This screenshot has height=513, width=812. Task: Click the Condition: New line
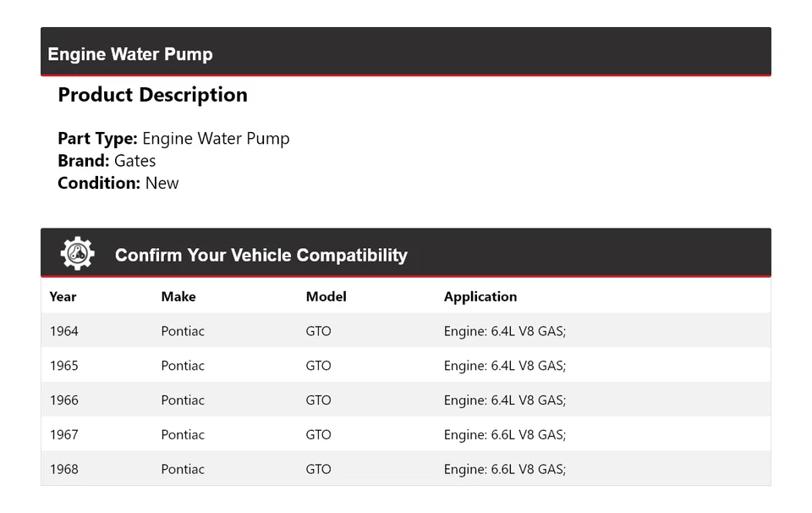pyautogui.click(x=118, y=183)
